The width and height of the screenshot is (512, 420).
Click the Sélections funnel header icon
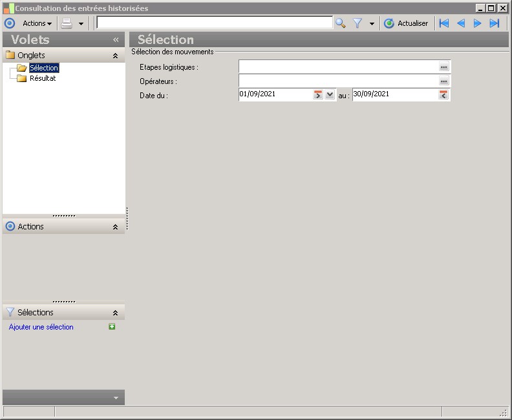[10, 312]
